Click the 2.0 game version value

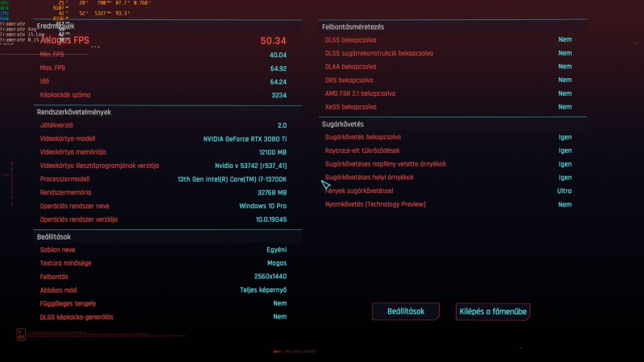tap(283, 125)
